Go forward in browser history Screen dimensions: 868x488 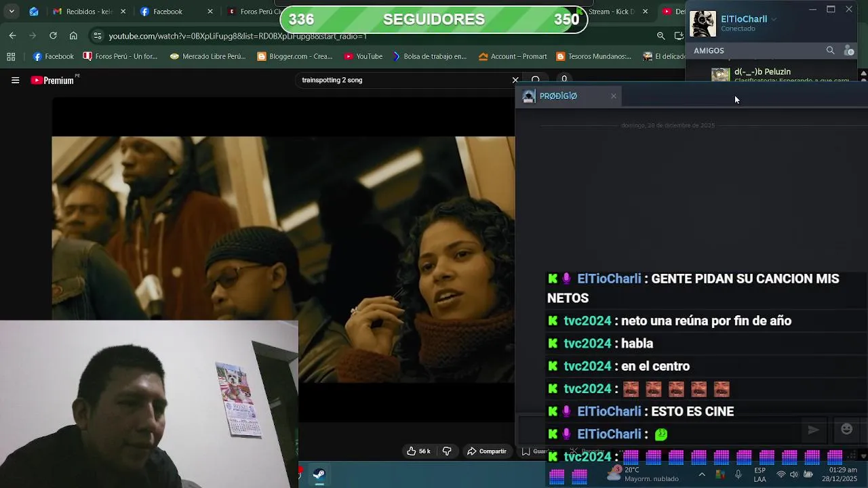click(33, 35)
